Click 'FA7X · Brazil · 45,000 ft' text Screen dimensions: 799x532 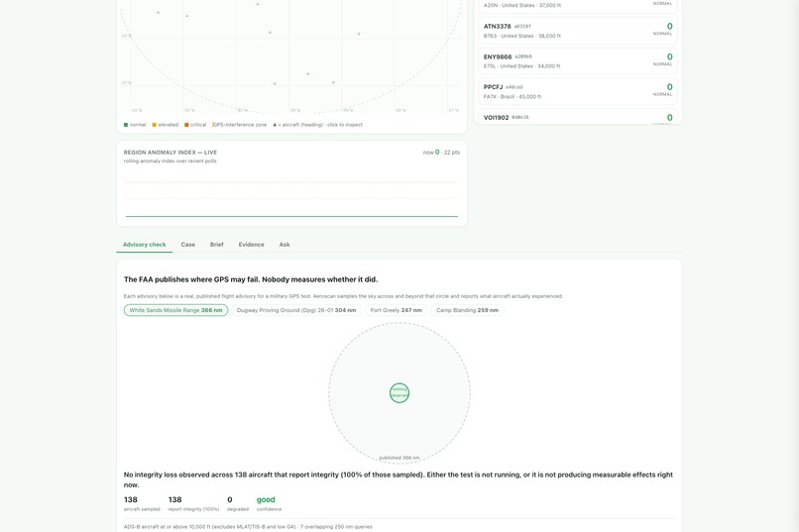(513, 97)
